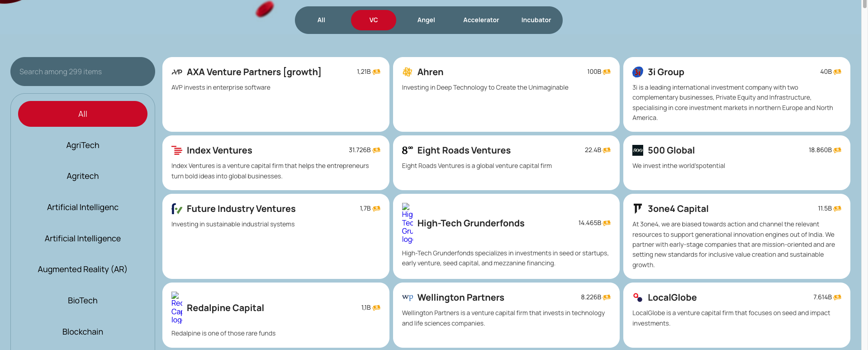The width and height of the screenshot is (868, 350).
Task: Open the 3i Group card title
Action: point(666,72)
